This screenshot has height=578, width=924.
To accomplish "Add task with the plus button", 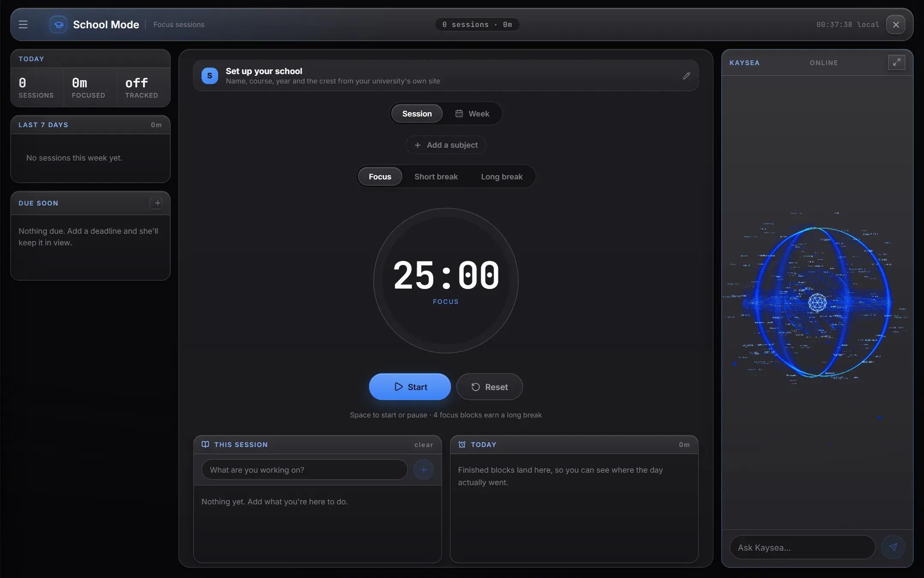I will 423,470.
